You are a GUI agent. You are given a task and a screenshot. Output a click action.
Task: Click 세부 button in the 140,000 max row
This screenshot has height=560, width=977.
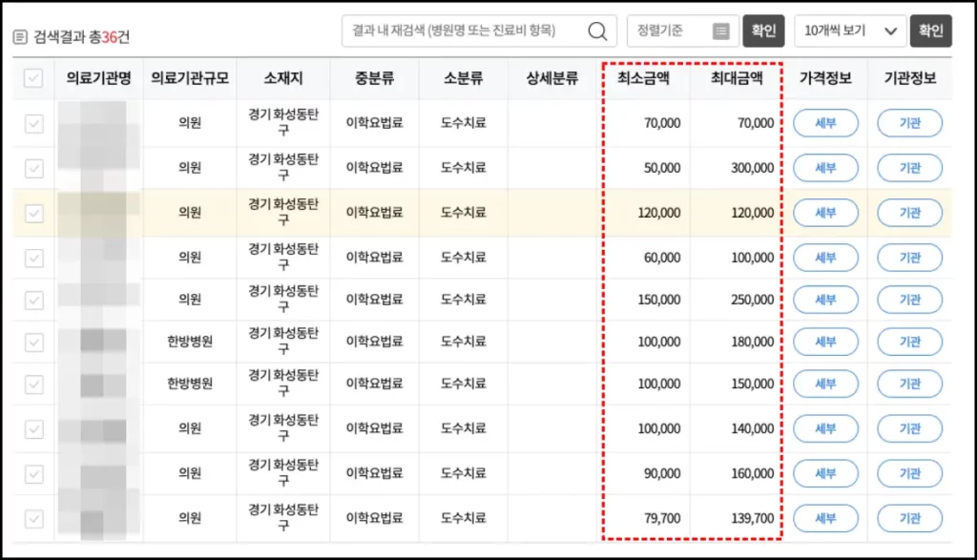point(825,428)
